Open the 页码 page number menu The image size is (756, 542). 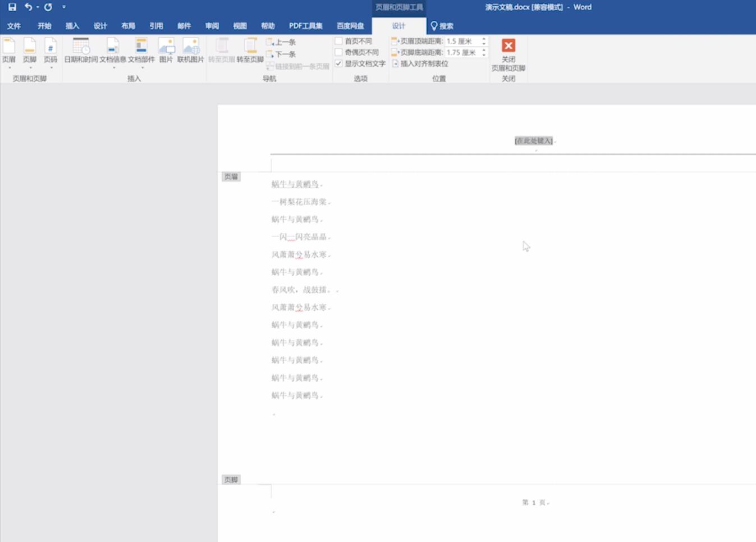(51, 52)
